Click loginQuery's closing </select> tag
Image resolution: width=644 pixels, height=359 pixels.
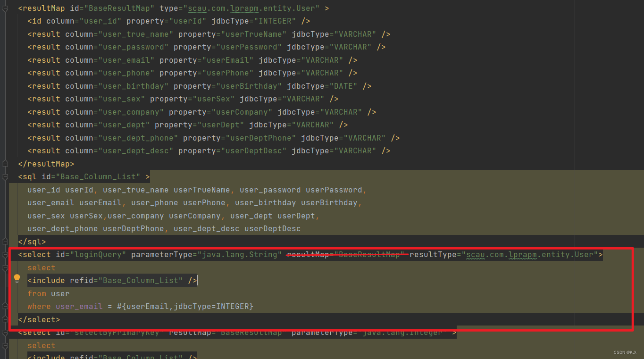tap(39, 319)
